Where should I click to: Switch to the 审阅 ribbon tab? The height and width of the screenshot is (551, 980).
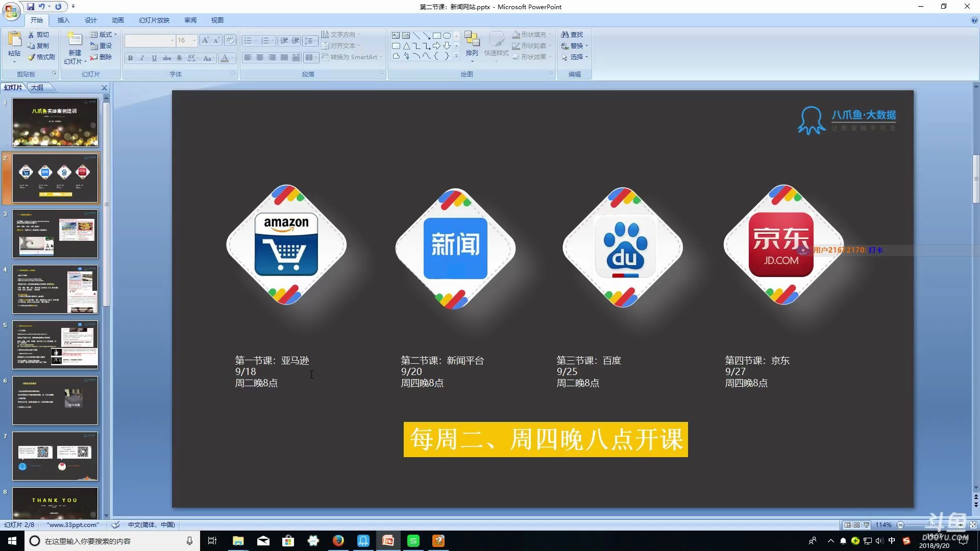point(190,20)
